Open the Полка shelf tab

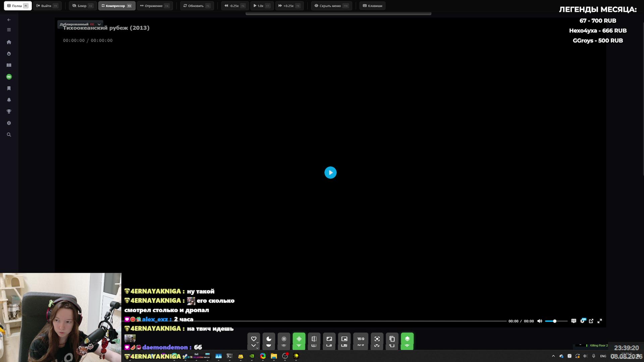(18, 6)
